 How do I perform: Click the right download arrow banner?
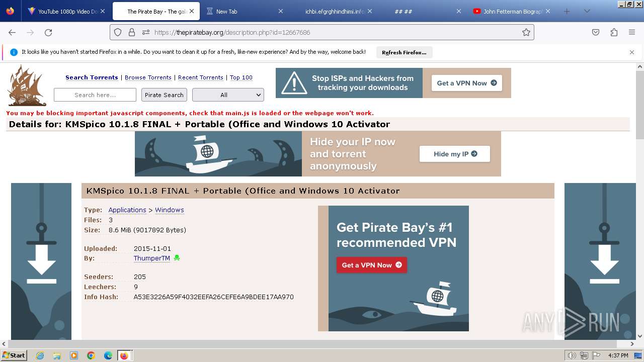pyautogui.click(x=600, y=261)
